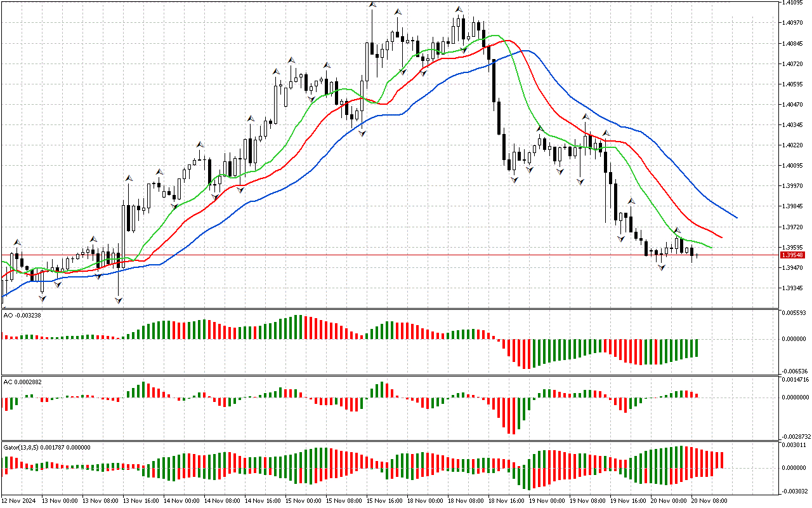Image resolution: width=812 pixels, height=508 pixels.
Task: Pick price level 1.40470 on the axis
Action: (x=794, y=105)
